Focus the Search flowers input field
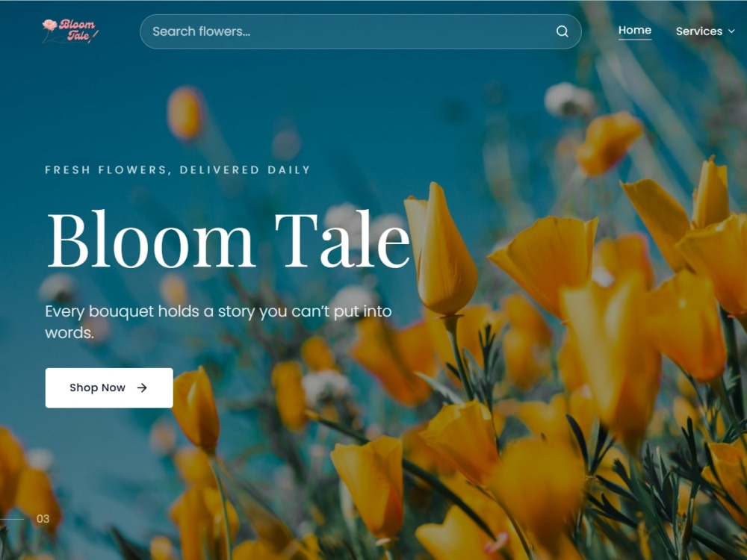The image size is (747, 560). click(361, 31)
